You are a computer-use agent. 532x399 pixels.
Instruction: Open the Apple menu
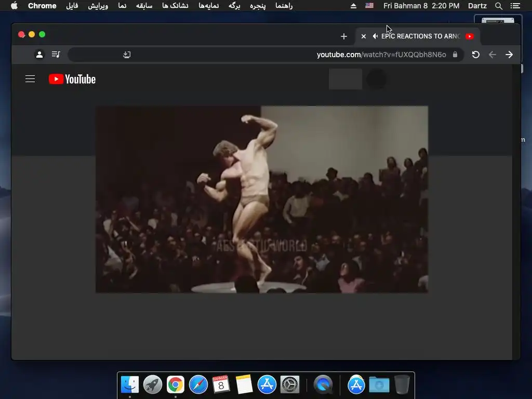14,6
